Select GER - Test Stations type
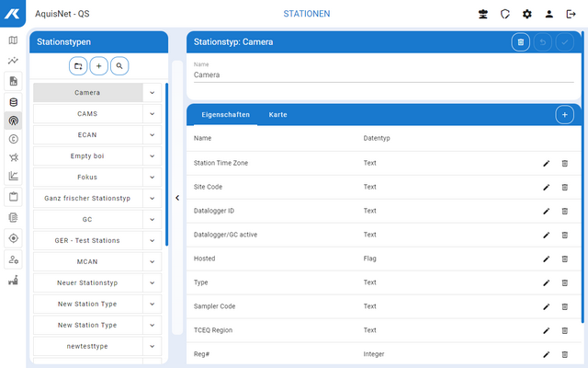Viewport: 588px width, 368px height. click(87, 240)
